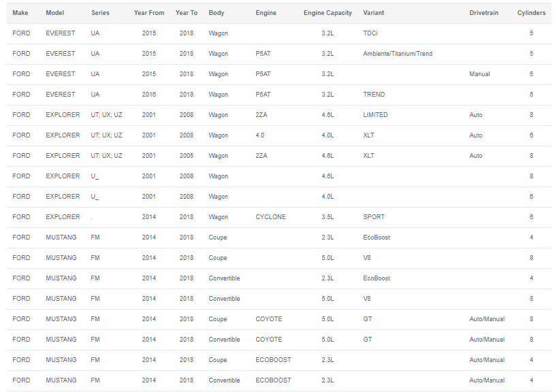
Task: Click the ECOBOOST engine Convertible row
Action: (x=279, y=380)
